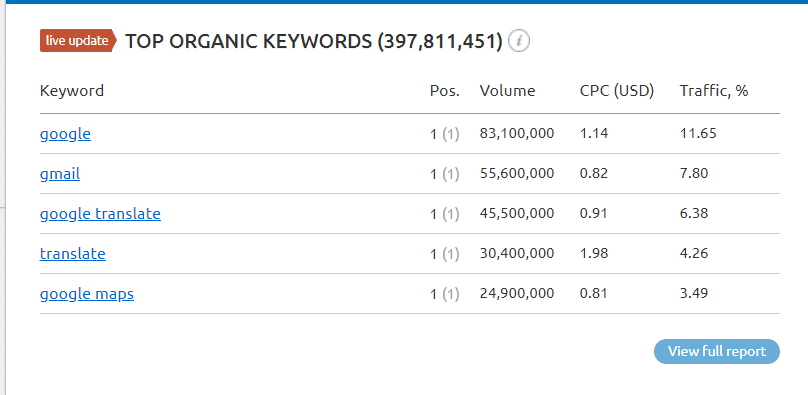Click the info icon beside Top Organic Keywords
808x395 pixels.
click(519, 41)
